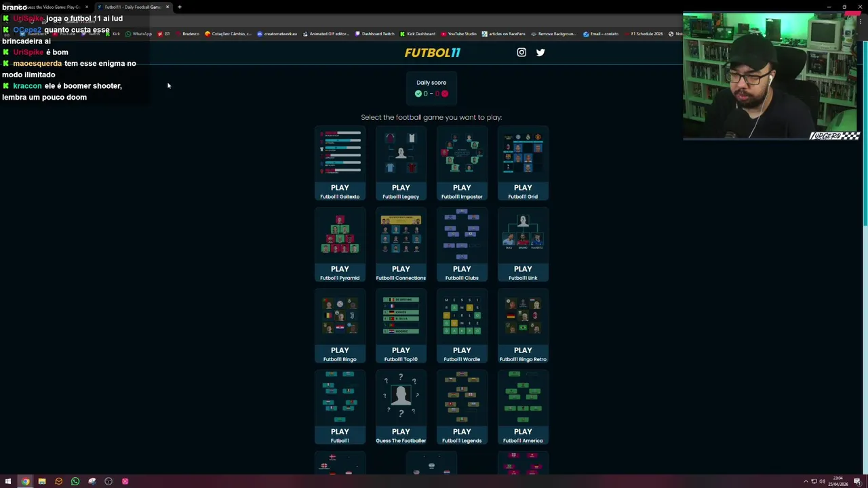
Task: Open the Dashboard Twitch bookmark
Action: pyautogui.click(x=374, y=34)
